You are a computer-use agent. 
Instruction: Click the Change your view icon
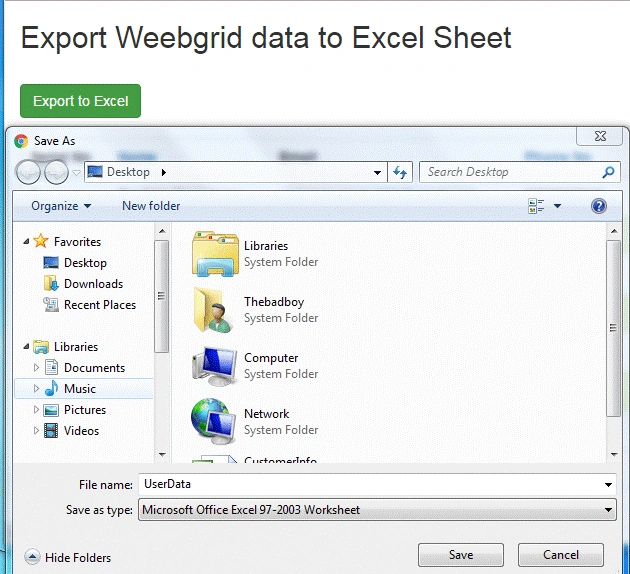(x=536, y=206)
